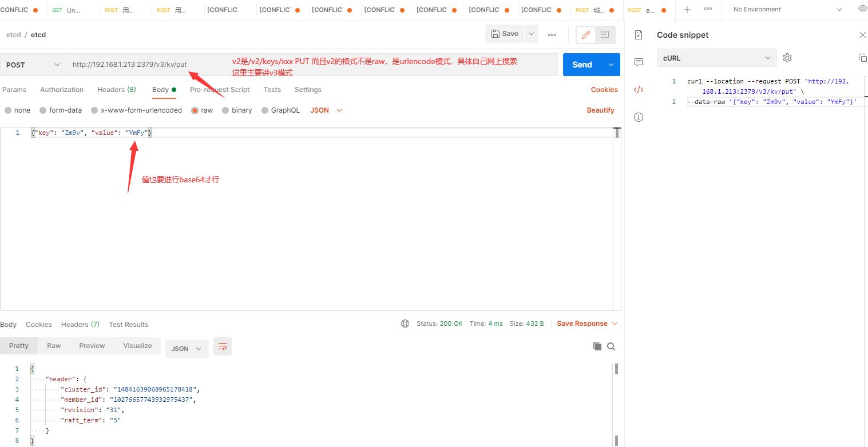
Task: Open the cURL language dropdown
Action: coord(716,58)
